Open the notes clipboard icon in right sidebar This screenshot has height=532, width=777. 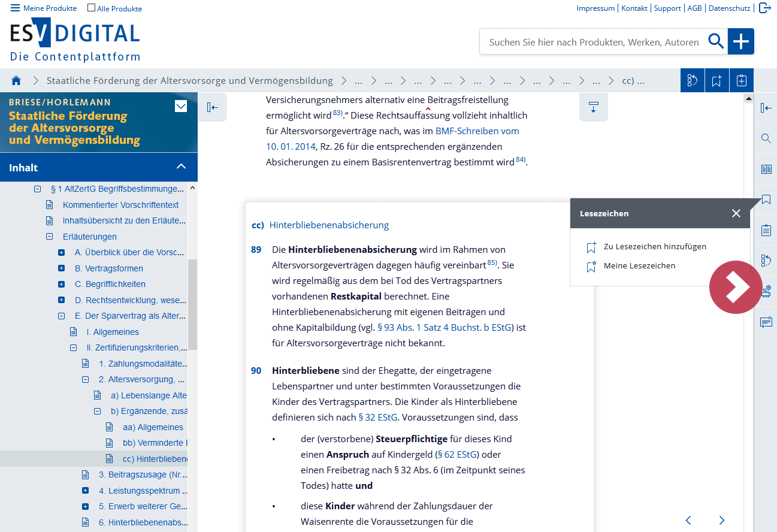point(766,230)
